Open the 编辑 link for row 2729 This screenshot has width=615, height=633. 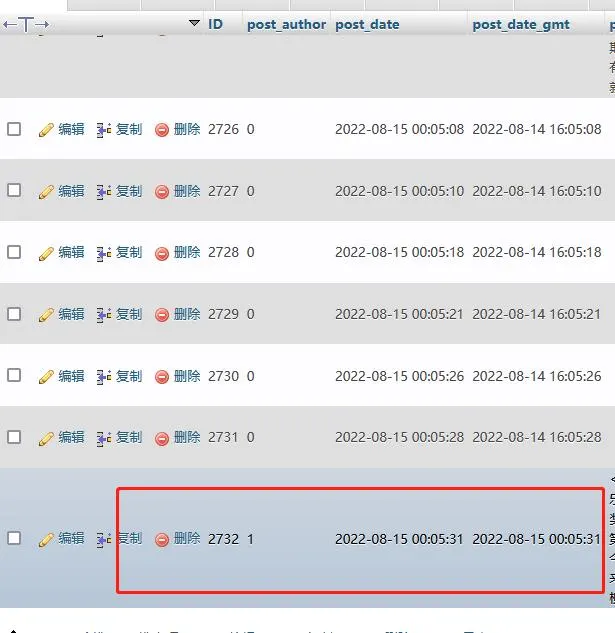[x=71, y=314]
